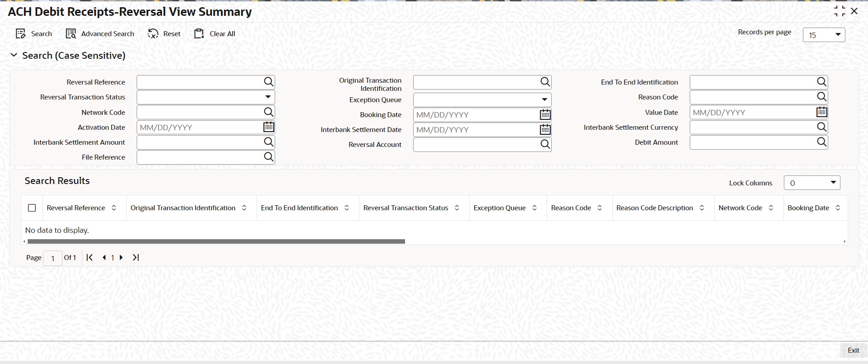Viewport: 868px width, 364px height.
Task: Go to previous results page
Action: [104, 257]
